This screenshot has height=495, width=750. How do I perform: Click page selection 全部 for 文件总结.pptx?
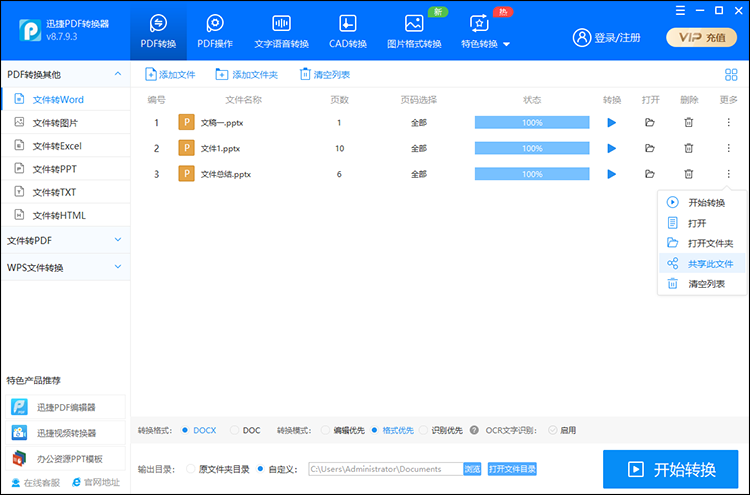[419, 174]
